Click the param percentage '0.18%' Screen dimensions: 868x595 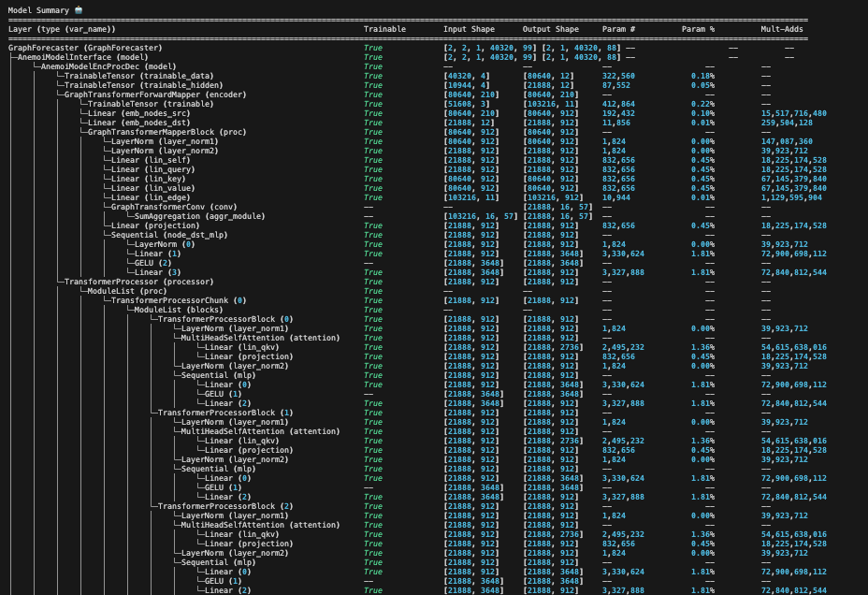tap(702, 77)
